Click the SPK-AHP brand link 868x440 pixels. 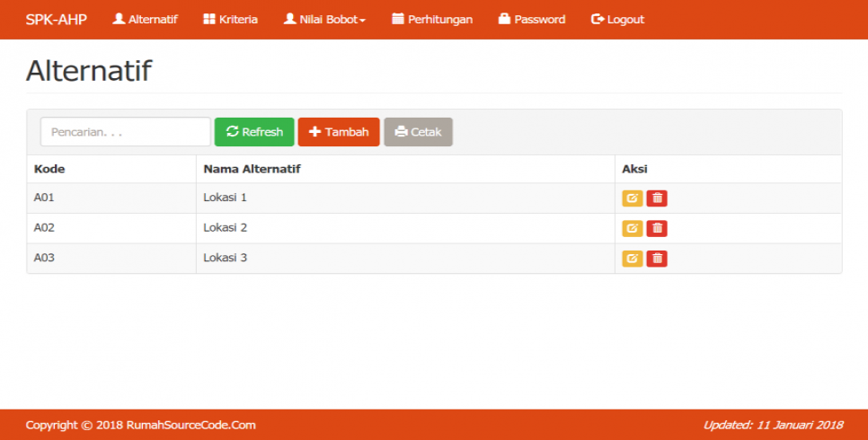coord(57,20)
